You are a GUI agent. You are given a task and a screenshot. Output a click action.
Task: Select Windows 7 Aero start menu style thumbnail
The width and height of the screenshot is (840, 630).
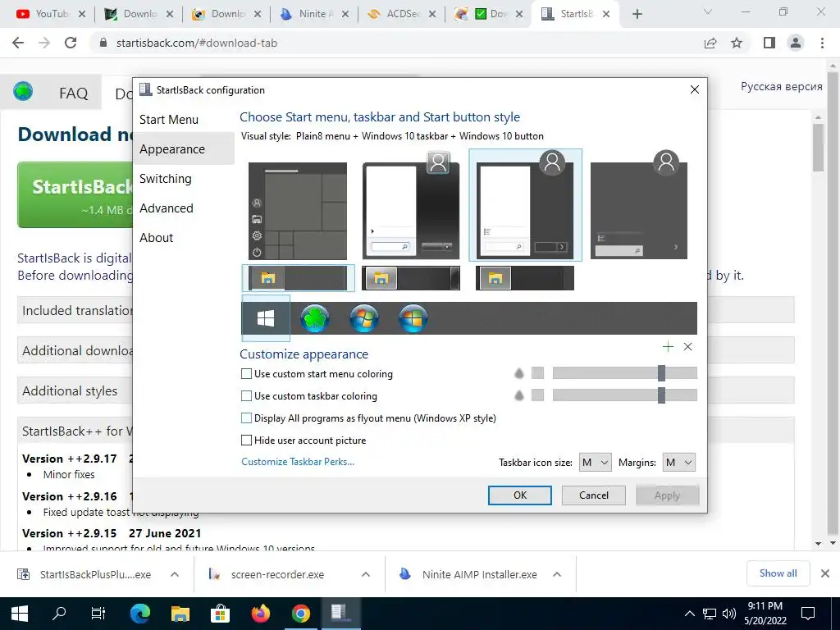click(x=411, y=206)
